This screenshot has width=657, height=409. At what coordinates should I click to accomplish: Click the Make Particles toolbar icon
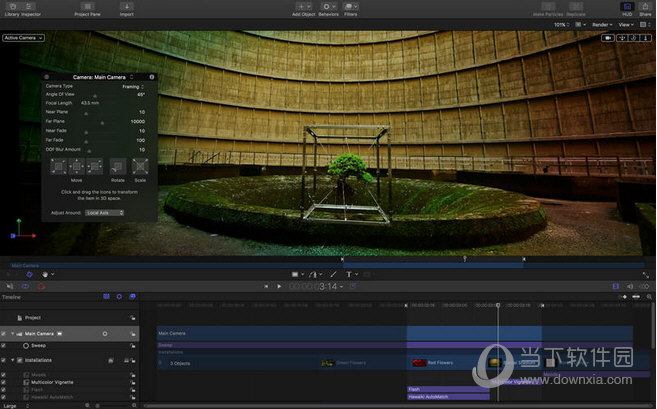(x=548, y=7)
